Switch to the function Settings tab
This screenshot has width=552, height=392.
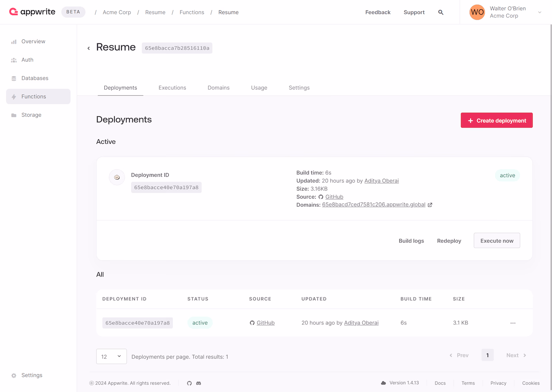click(299, 88)
